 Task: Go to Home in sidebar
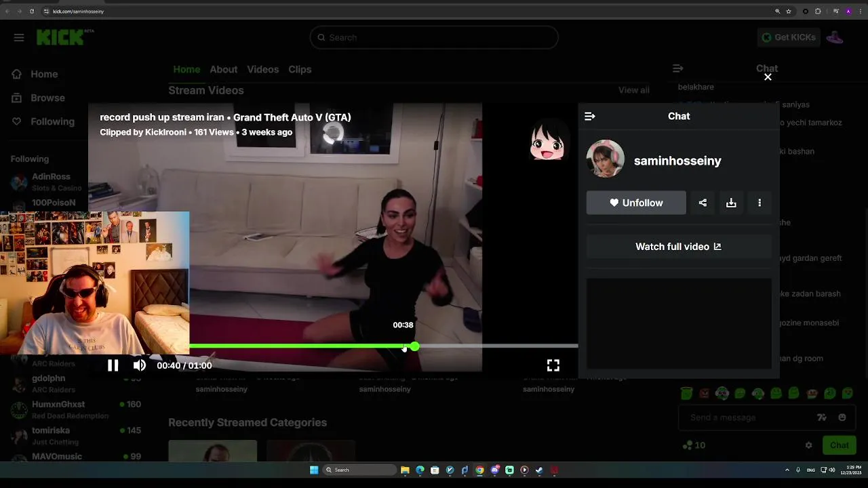pyautogui.click(x=36, y=74)
